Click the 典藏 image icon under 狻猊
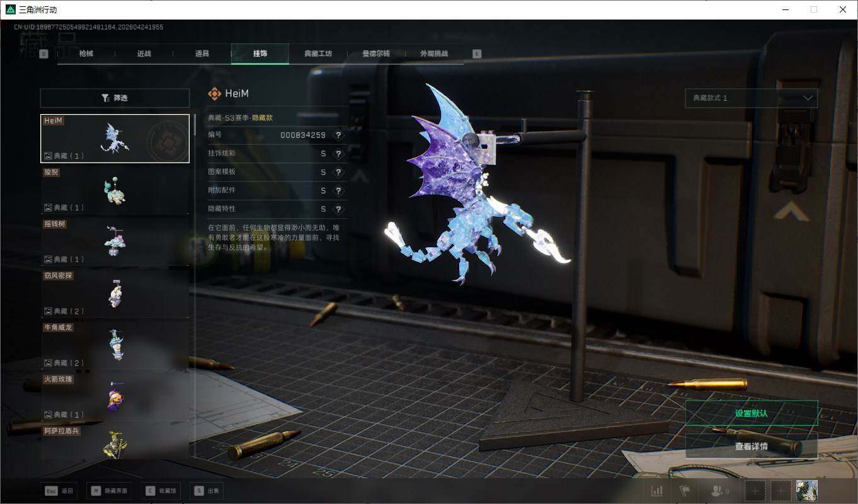The height and width of the screenshot is (504, 858). (48, 207)
